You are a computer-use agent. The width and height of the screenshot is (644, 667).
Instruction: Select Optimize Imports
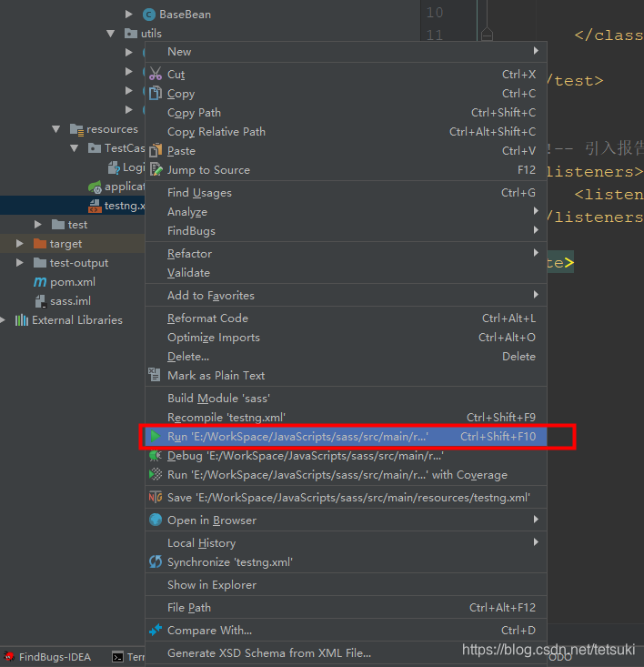pyautogui.click(x=346, y=337)
